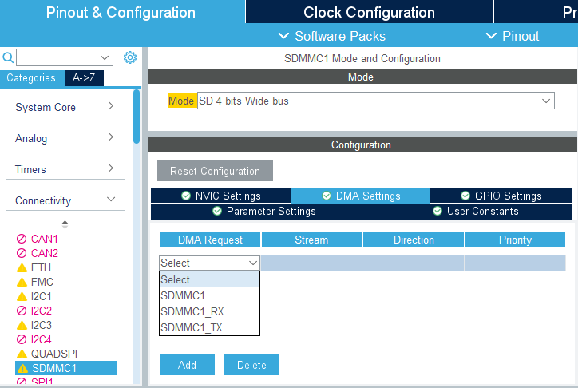This screenshot has width=578, height=392.
Task: Click the sort arrows above CAN1
Action: [65, 224]
